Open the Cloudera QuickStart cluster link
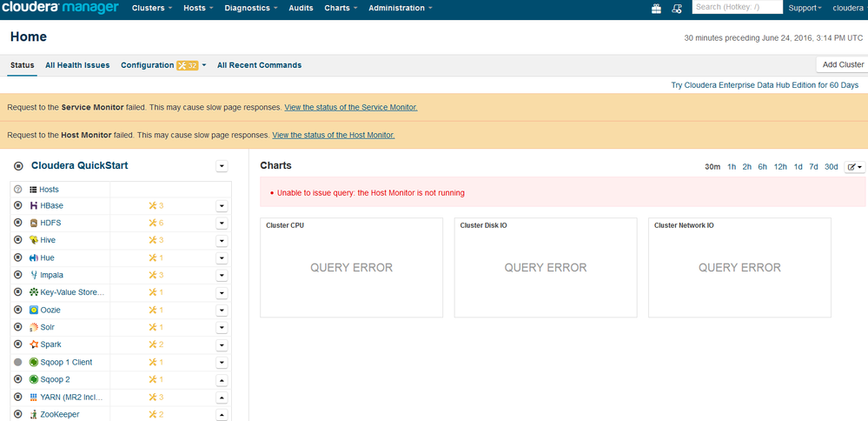Viewport: 868px width, 421px height. (x=80, y=165)
